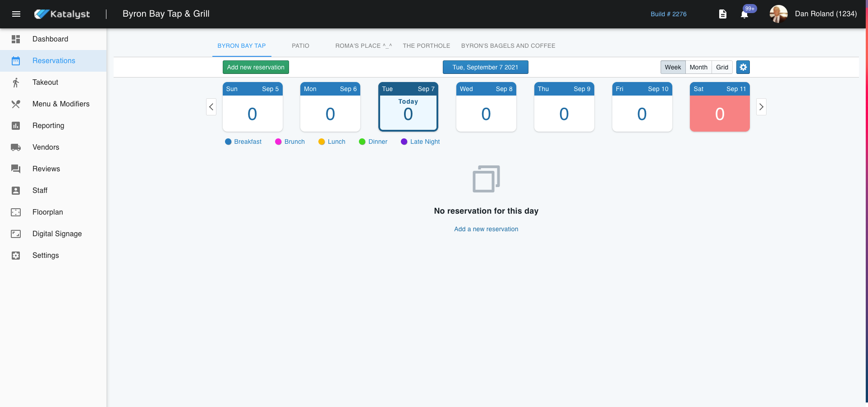Screen dimensions: 868x407
Task: Click the Add a new reservation link
Action: tap(486, 229)
